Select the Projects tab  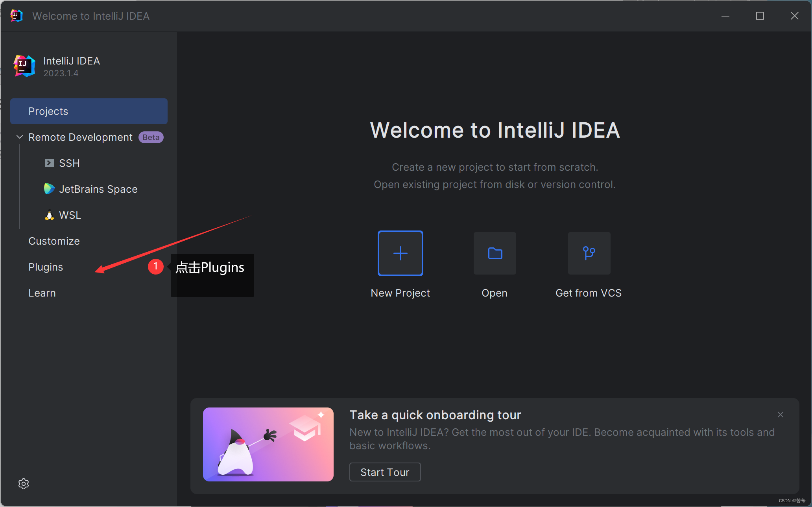89,111
